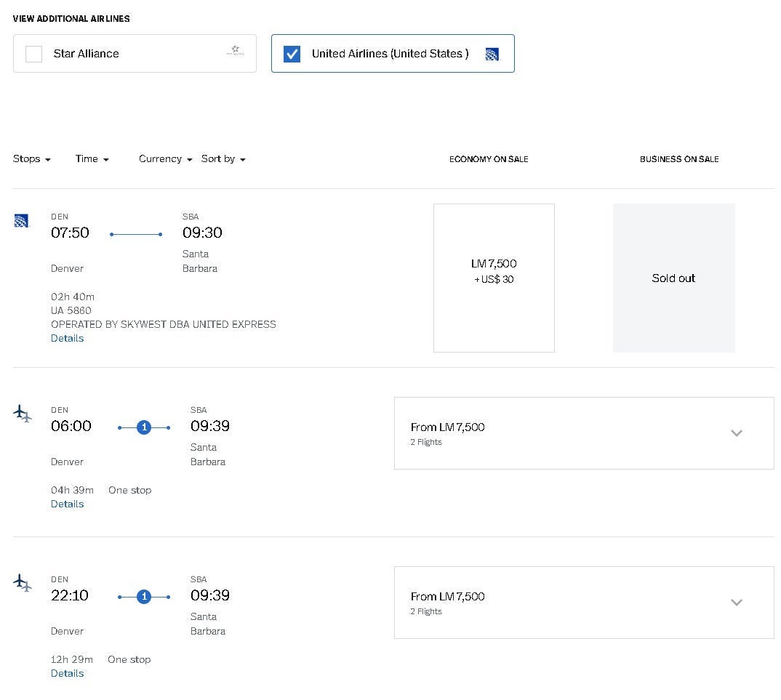Viewport: 781px width, 700px height.
Task: Open the Stops filter dropdown
Action: click(32, 159)
